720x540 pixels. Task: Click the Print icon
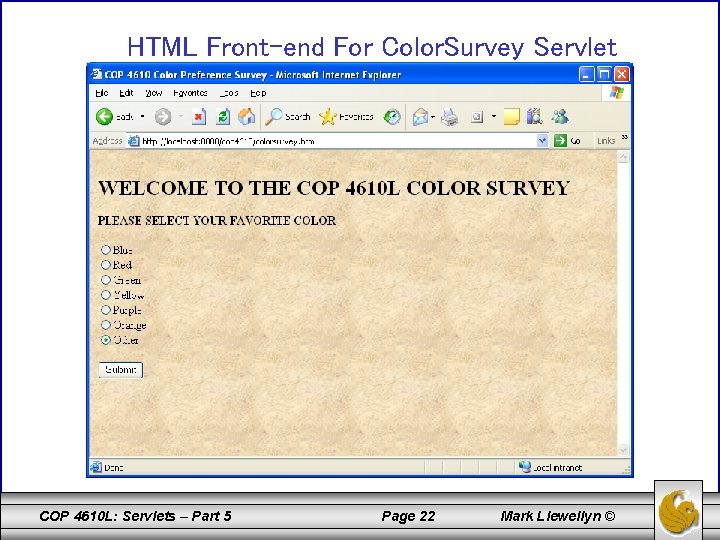pos(450,117)
